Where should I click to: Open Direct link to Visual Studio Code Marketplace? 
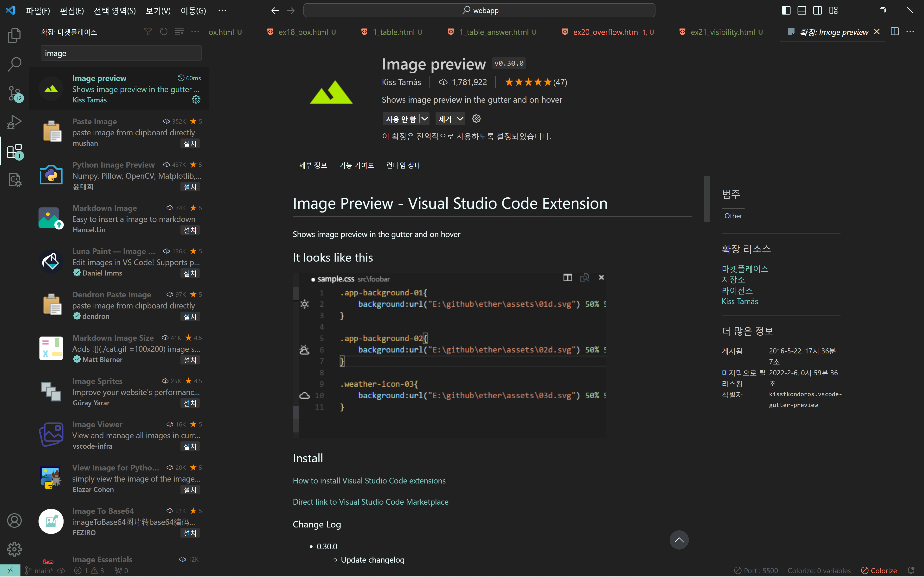370,502
